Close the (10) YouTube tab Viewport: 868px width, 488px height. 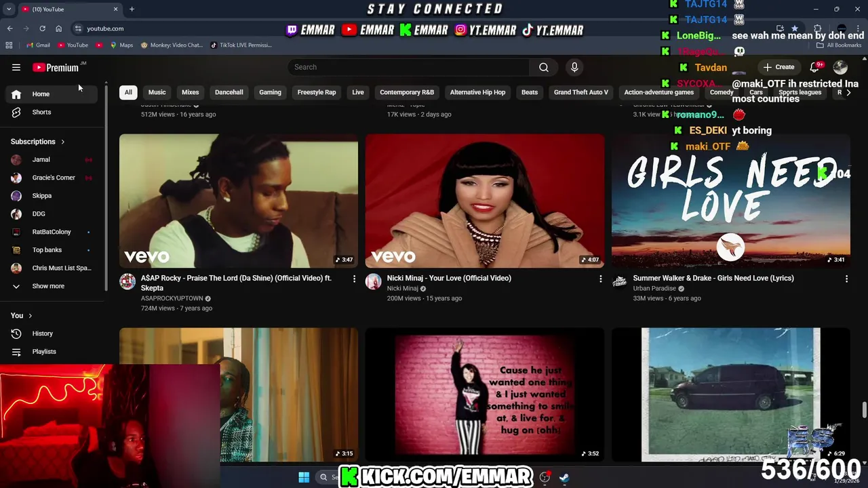tap(115, 9)
